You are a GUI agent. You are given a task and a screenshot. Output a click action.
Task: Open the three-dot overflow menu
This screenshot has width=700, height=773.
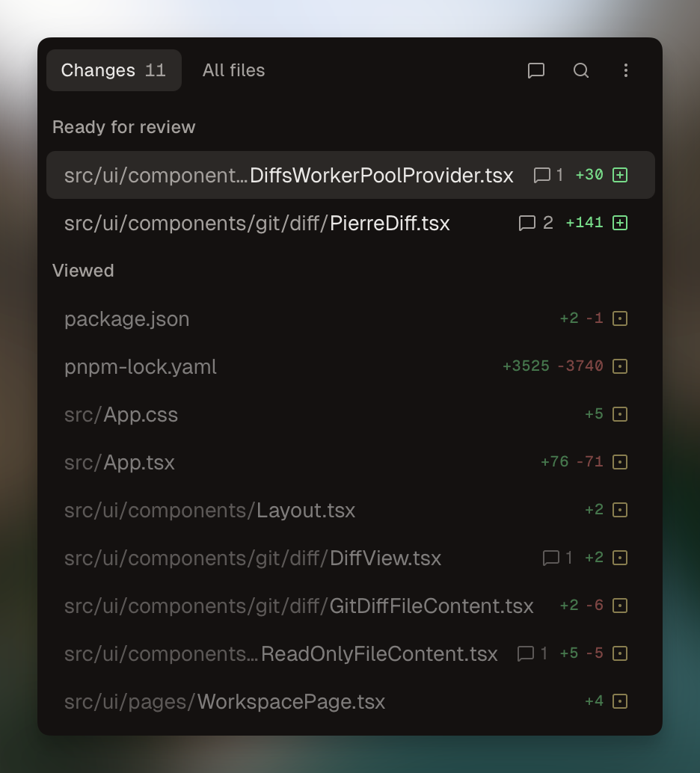626,70
